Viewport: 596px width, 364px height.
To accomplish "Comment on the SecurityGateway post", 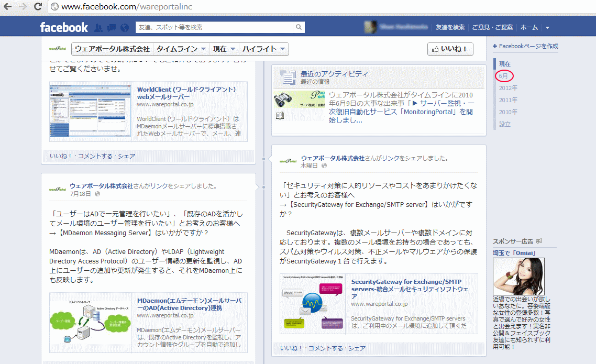I will (326, 348).
